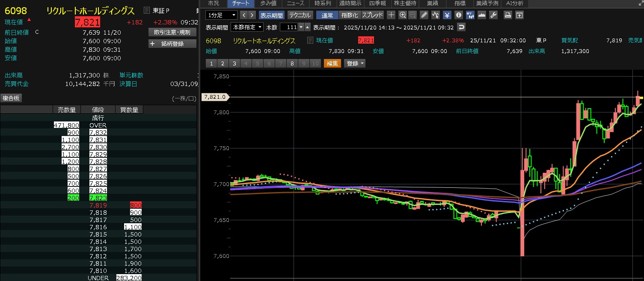Toggle the 表示期間 button in toolbar
This screenshot has height=281, width=644.
click(x=271, y=15)
